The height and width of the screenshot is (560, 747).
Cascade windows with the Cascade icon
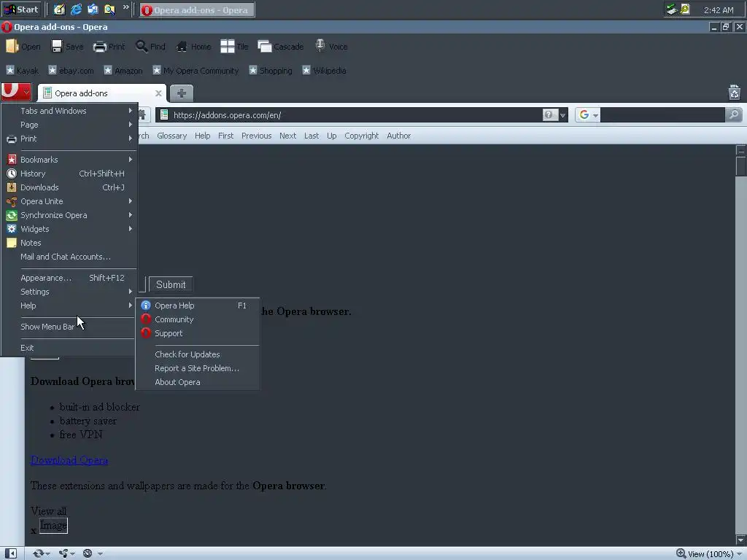(x=264, y=46)
